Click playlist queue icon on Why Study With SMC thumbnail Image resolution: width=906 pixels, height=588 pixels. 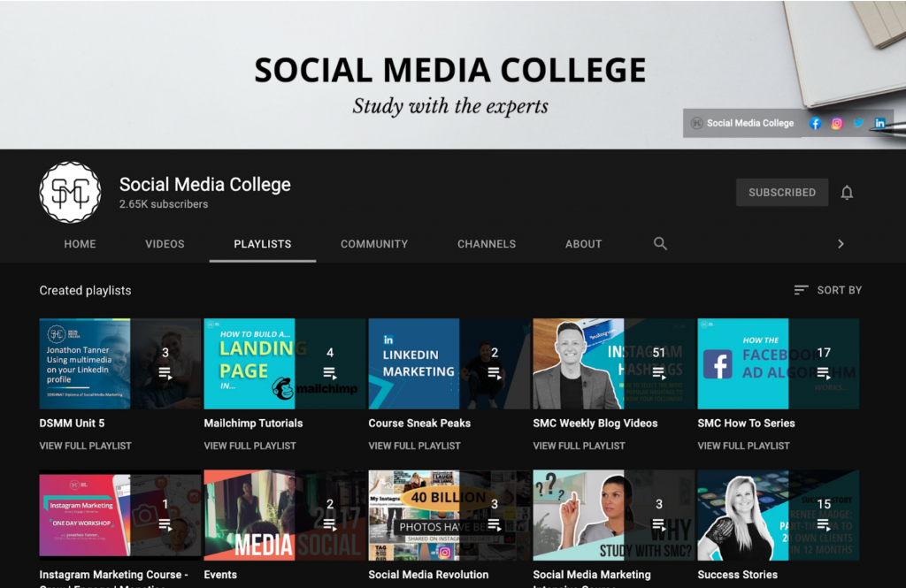tap(658, 525)
